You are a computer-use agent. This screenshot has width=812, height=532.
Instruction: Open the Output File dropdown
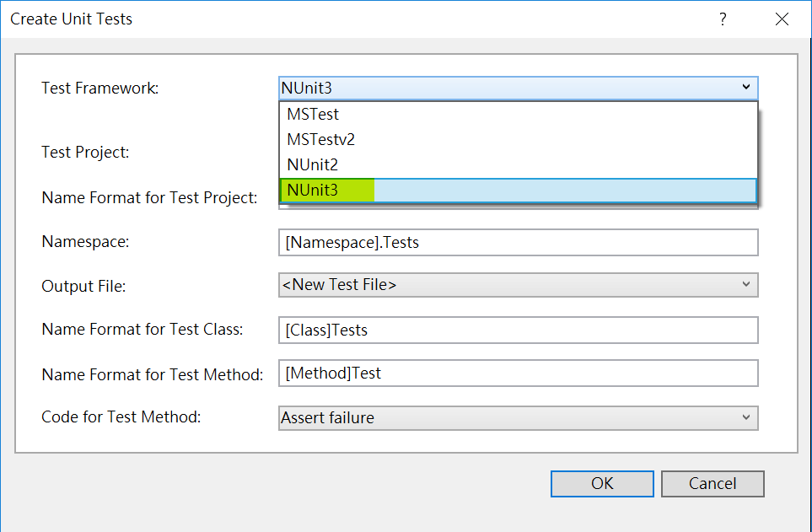[x=518, y=285]
